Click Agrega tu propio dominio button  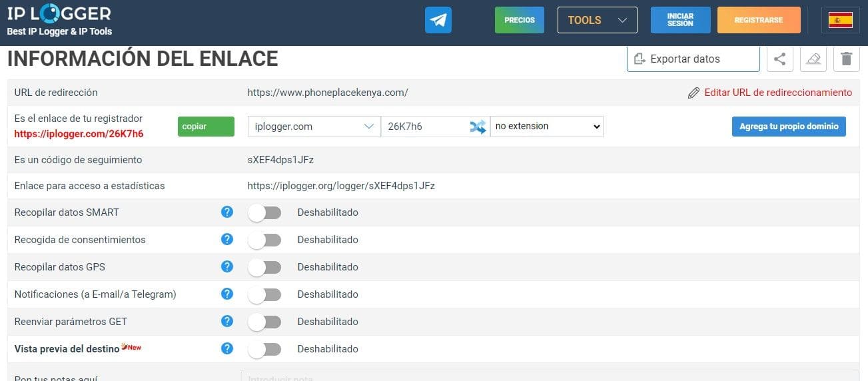tap(789, 127)
